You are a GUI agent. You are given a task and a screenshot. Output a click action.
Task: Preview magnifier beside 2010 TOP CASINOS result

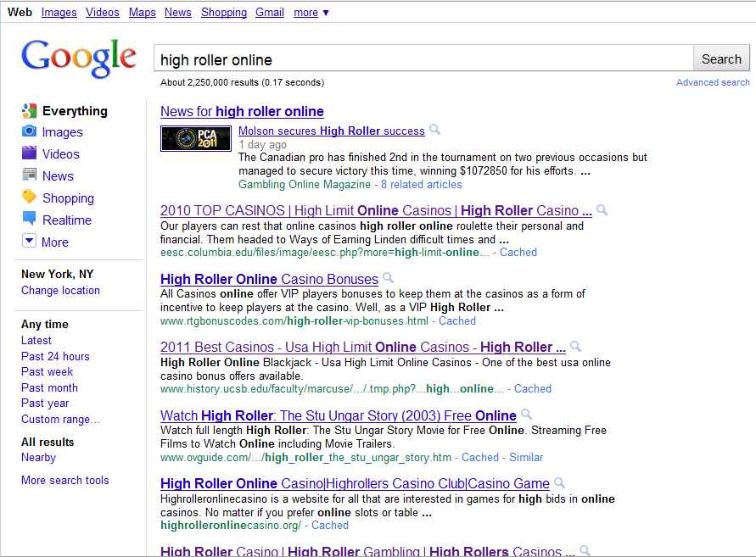(x=602, y=209)
